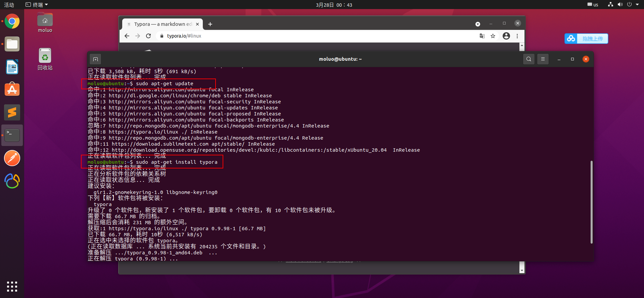Click the 'sudo apt-get update' command text
This screenshot has height=298, width=644.
[165, 84]
